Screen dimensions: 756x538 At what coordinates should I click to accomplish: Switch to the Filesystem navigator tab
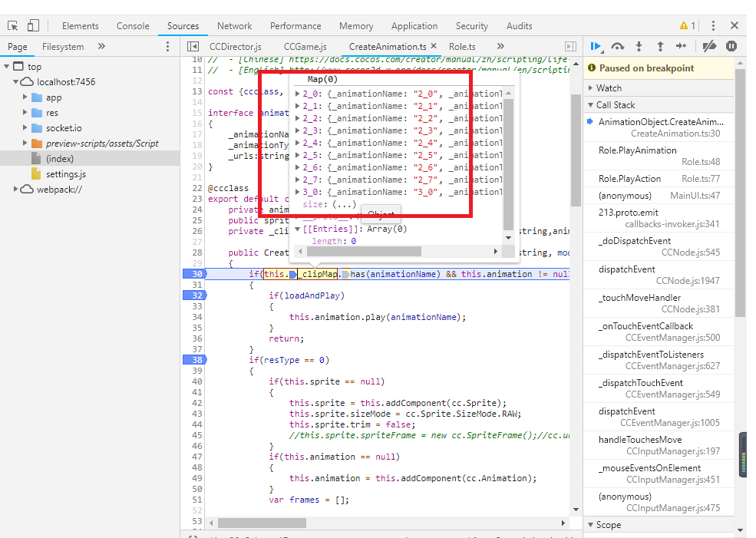[x=63, y=46]
